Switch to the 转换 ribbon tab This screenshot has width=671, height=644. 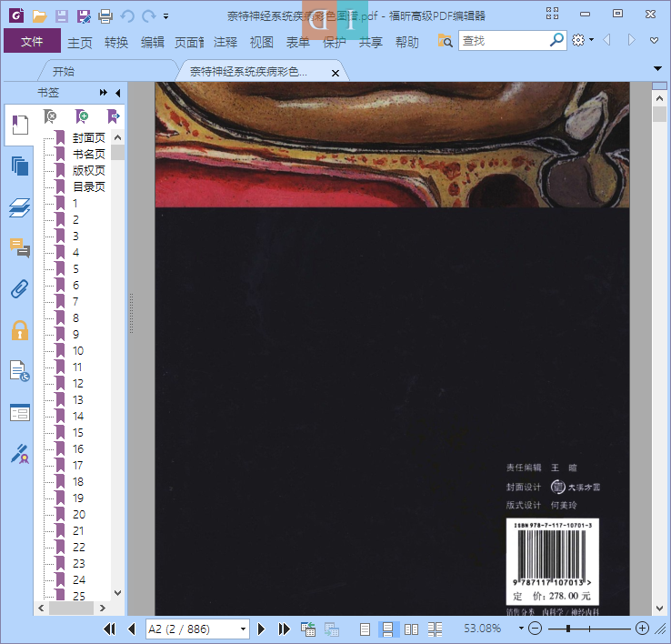(x=116, y=42)
